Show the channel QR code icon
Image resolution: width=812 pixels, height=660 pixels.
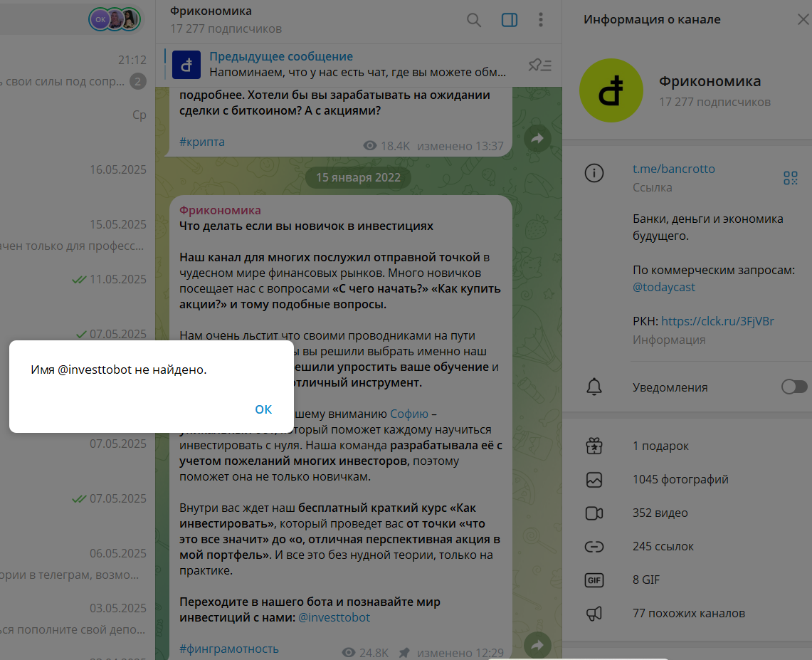pyautogui.click(x=790, y=178)
